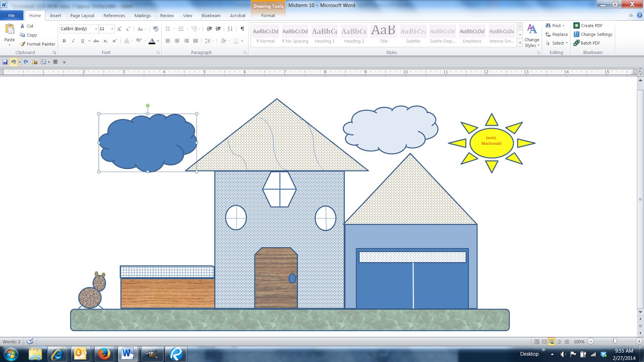644x362 pixels.
Task: Switch to the Page Layout tab
Action: (82, 16)
